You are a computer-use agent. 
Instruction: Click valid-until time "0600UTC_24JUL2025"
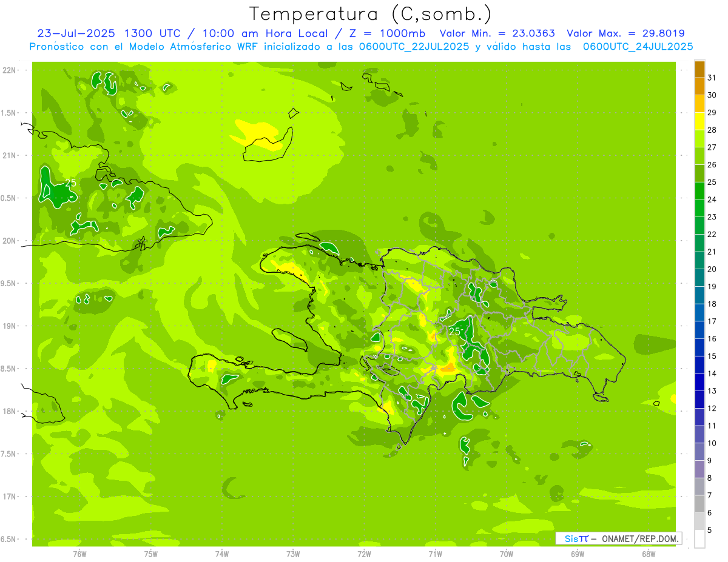click(x=638, y=47)
